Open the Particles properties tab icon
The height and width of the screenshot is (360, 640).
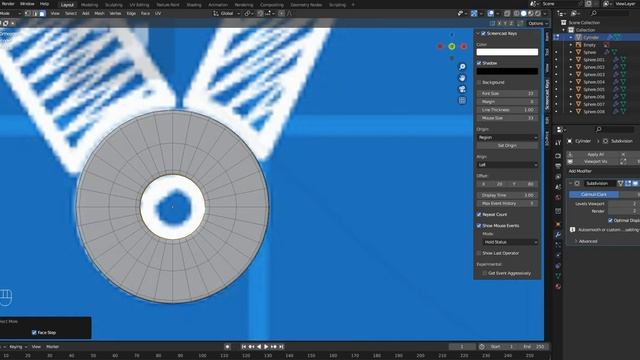click(558, 245)
